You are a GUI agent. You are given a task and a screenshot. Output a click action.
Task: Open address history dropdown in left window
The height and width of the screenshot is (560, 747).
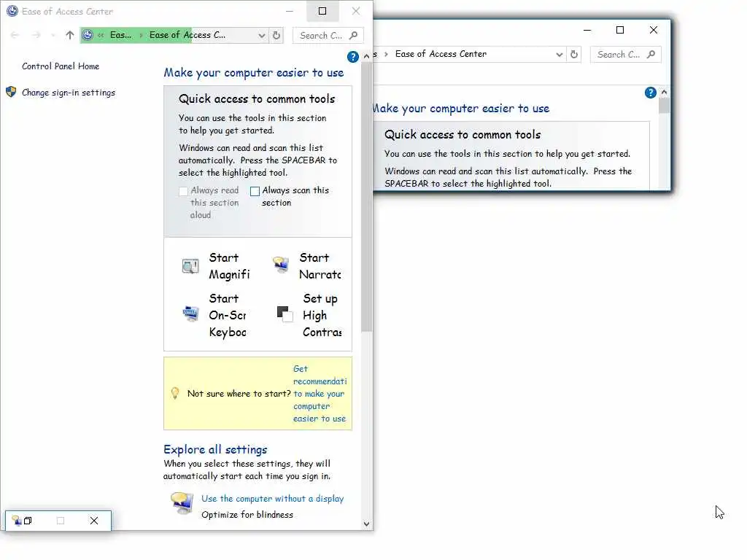[262, 35]
